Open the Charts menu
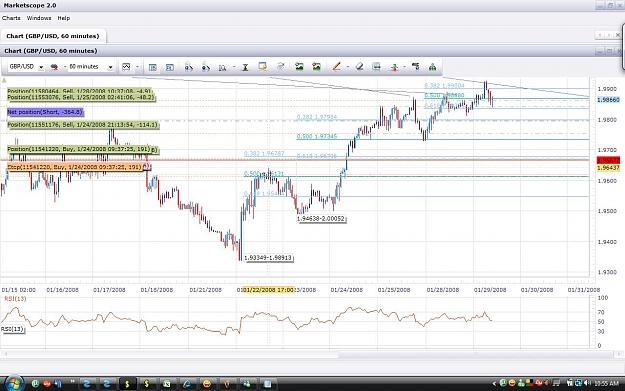This screenshot has width=625, height=391. [11, 18]
